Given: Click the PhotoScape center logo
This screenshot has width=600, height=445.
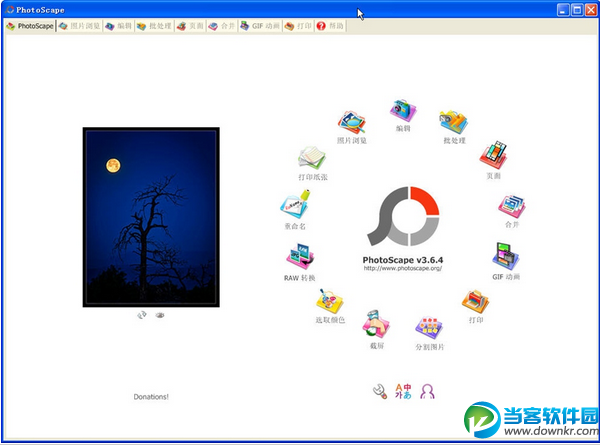Looking at the screenshot, I should pyautogui.click(x=403, y=216).
